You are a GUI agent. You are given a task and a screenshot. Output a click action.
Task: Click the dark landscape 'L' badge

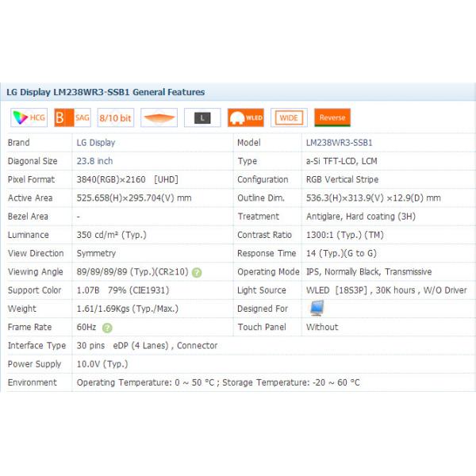click(x=202, y=118)
